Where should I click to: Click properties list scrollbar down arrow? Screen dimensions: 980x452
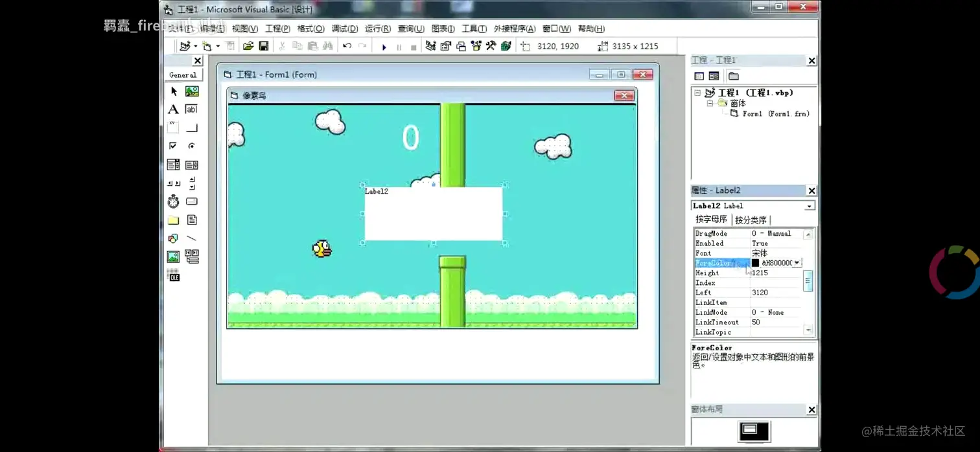(x=808, y=331)
